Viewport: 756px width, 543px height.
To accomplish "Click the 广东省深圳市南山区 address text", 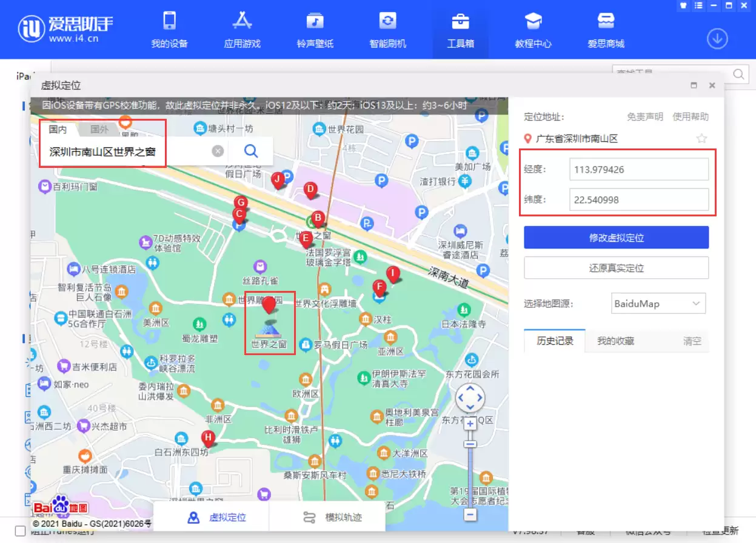I will click(x=577, y=139).
